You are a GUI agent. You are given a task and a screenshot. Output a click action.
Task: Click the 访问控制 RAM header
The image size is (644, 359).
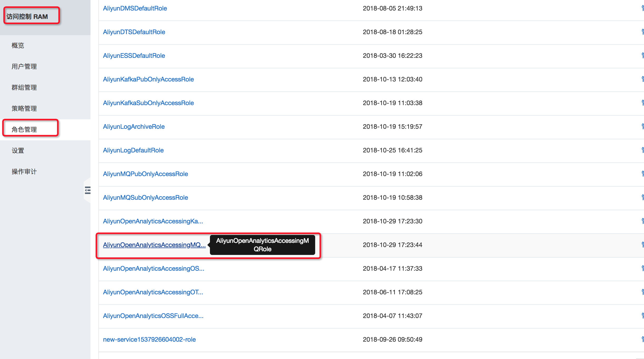(27, 17)
